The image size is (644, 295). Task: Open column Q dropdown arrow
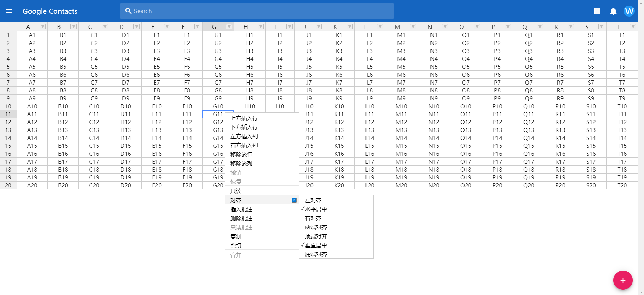pos(540,27)
